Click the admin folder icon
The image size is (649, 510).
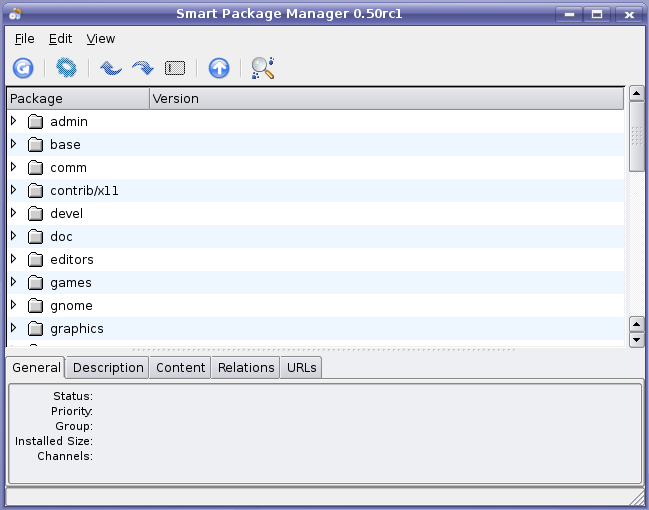36,122
